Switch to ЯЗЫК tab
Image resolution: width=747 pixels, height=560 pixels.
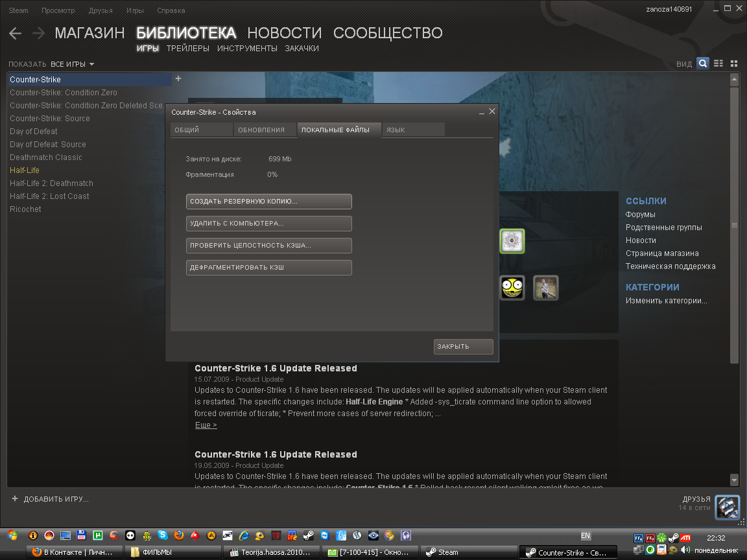[414, 130]
